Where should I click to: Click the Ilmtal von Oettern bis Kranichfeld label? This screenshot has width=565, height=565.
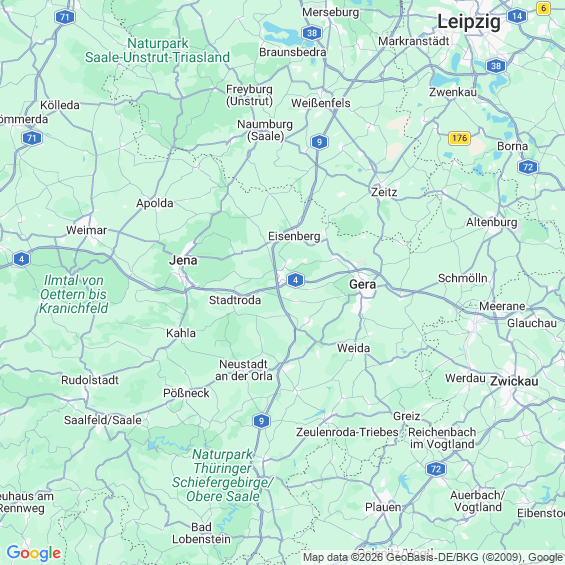coord(74,294)
